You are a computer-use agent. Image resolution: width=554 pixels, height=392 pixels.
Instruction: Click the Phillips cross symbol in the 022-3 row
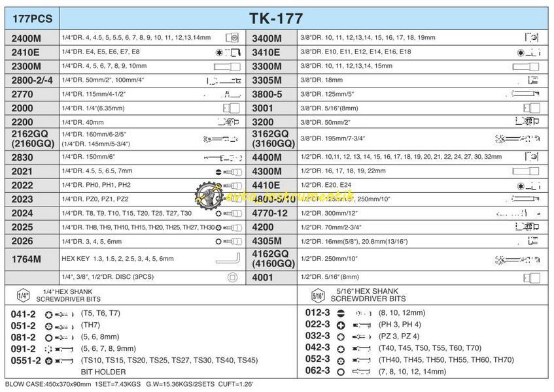341,325
